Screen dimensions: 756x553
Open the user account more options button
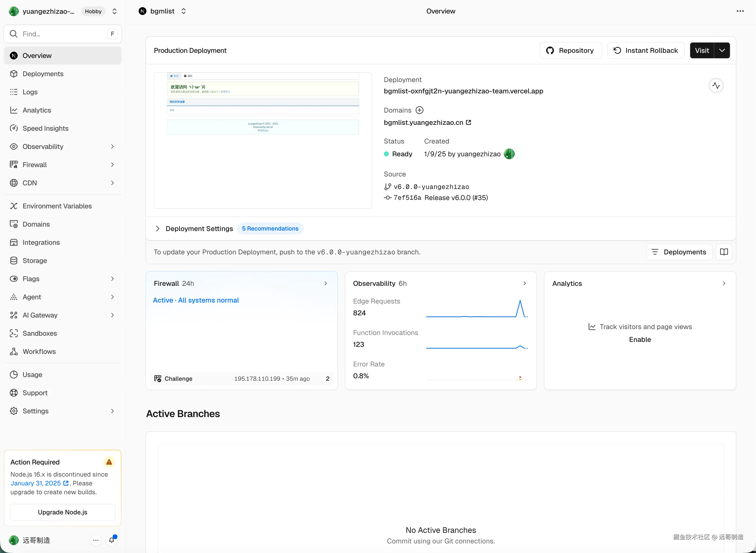click(96, 540)
